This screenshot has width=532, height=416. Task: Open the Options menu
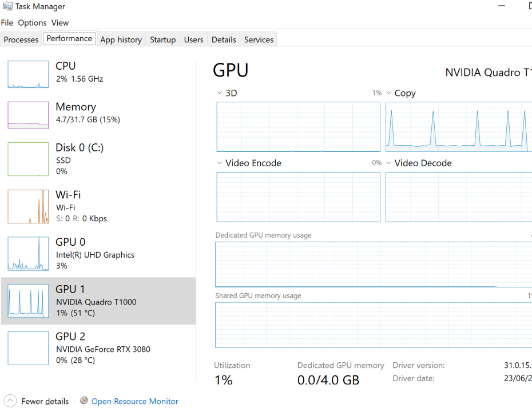[x=32, y=23]
